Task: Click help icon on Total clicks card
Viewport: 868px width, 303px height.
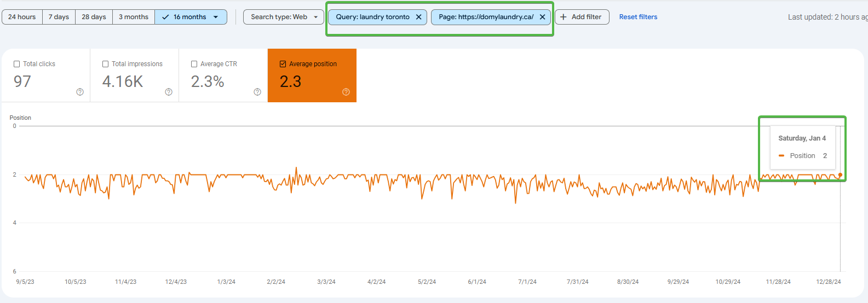Action: (80, 92)
